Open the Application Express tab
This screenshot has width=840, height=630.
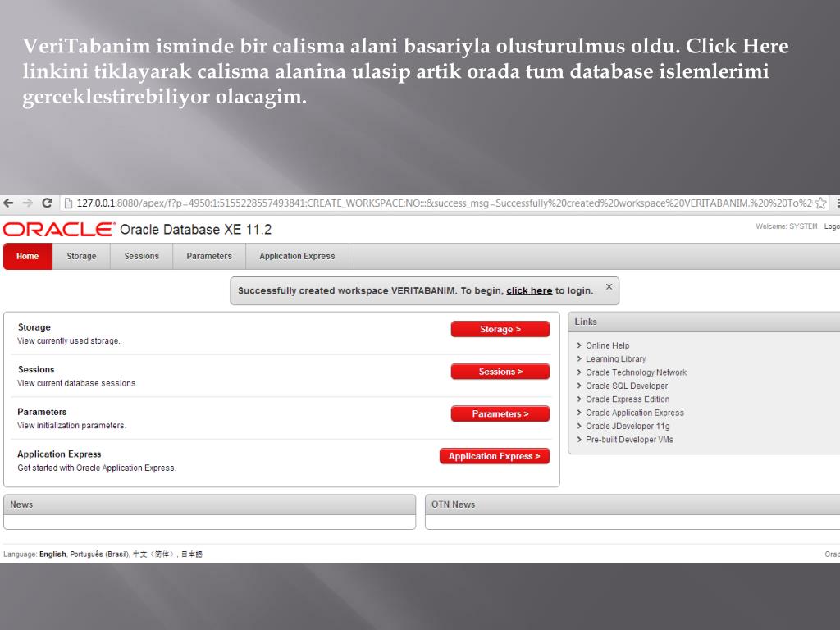297,256
